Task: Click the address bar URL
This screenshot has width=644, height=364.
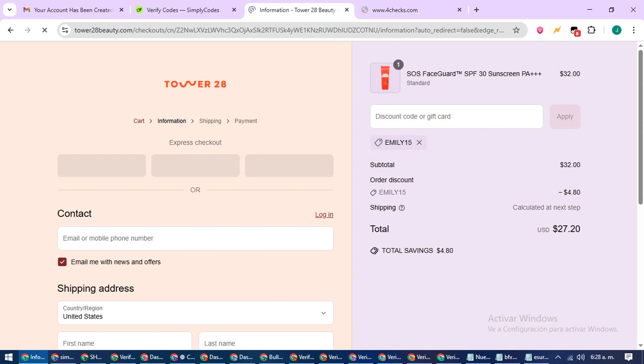Action: (289, 30)
